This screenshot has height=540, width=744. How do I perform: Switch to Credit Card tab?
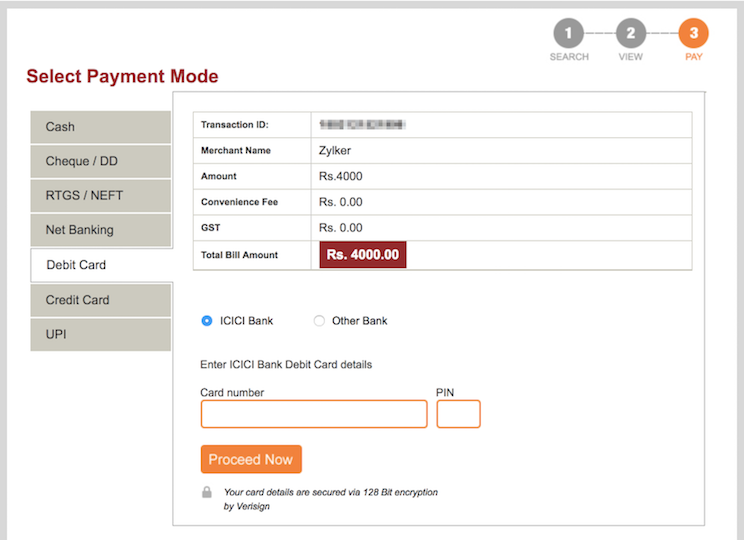(x=101, y=300)
